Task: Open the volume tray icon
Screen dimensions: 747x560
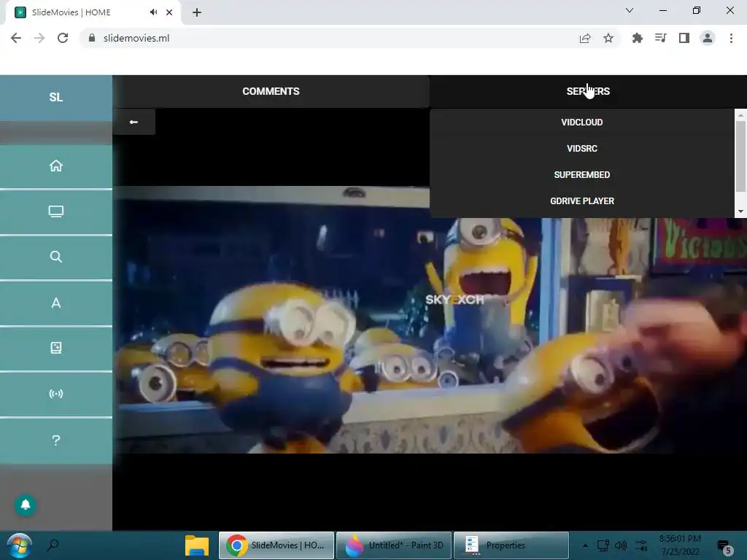Action: coord(621,545)
